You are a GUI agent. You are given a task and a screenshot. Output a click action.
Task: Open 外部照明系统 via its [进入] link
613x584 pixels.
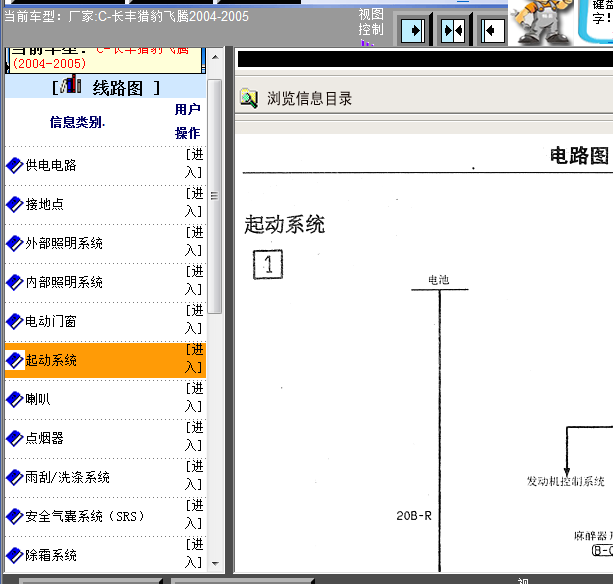click(194, 242)
